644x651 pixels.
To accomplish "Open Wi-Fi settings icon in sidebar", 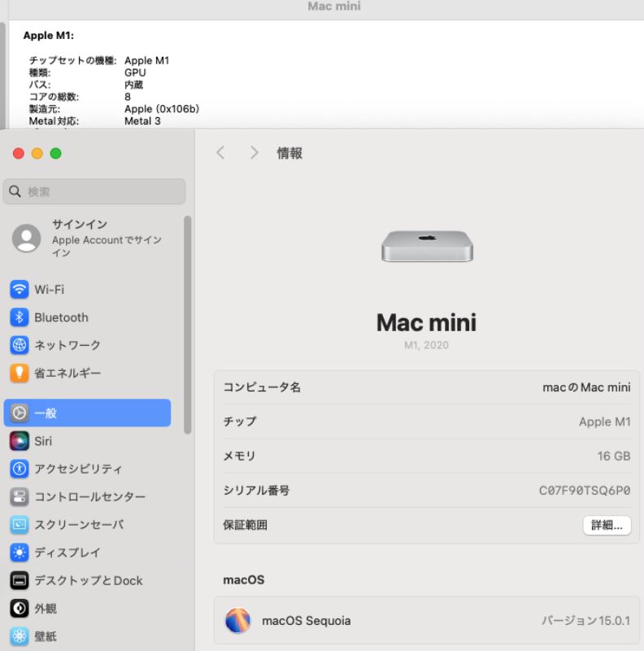I will coord(19,290).
